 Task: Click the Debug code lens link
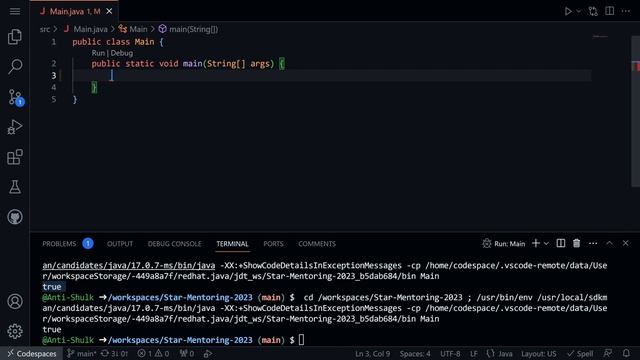pyautogui.click(x=122, y=53)
